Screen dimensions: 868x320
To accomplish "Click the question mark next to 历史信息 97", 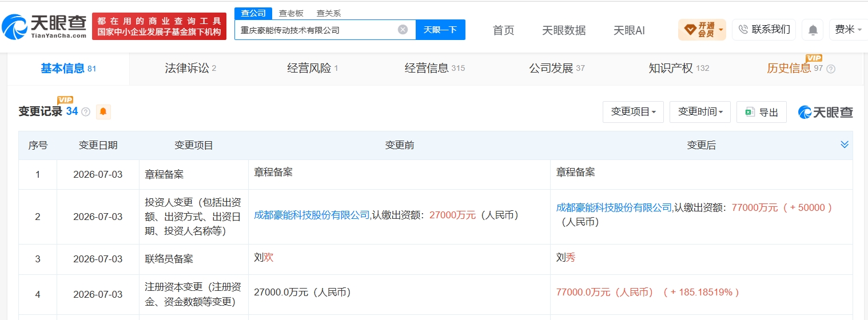I will pos(831,69).
